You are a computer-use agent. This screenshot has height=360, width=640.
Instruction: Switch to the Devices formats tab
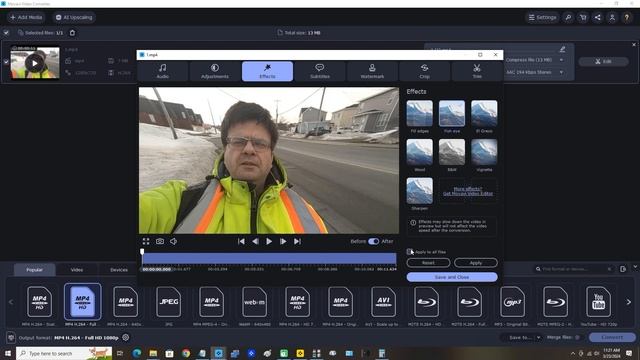[x=119, y=270]
